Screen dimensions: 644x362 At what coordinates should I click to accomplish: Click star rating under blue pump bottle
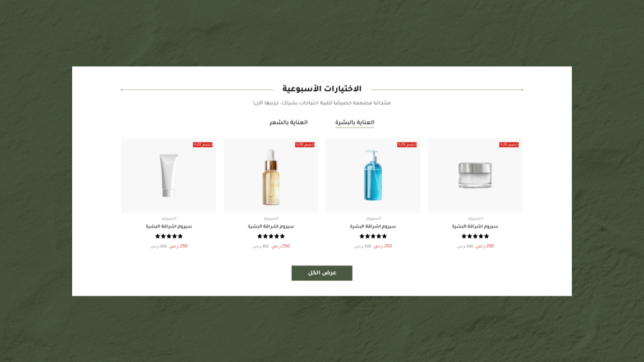click(373, 236)
